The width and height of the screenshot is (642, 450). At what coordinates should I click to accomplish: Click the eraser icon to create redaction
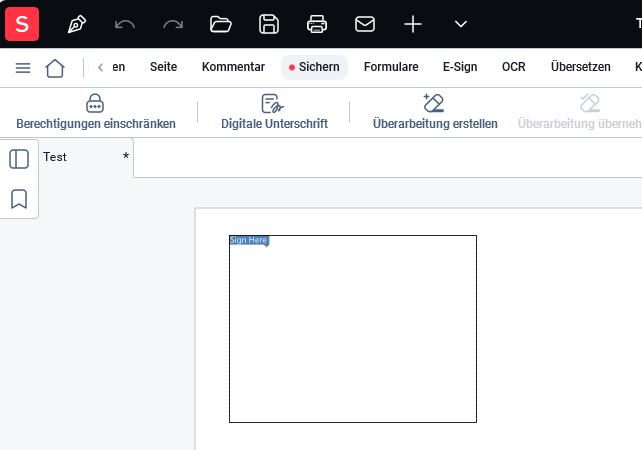coord(434,103)
